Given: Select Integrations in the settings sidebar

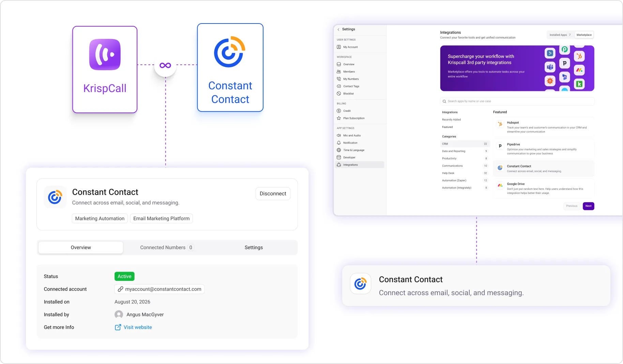Looking at the screenshot, I should coord(360,165).
